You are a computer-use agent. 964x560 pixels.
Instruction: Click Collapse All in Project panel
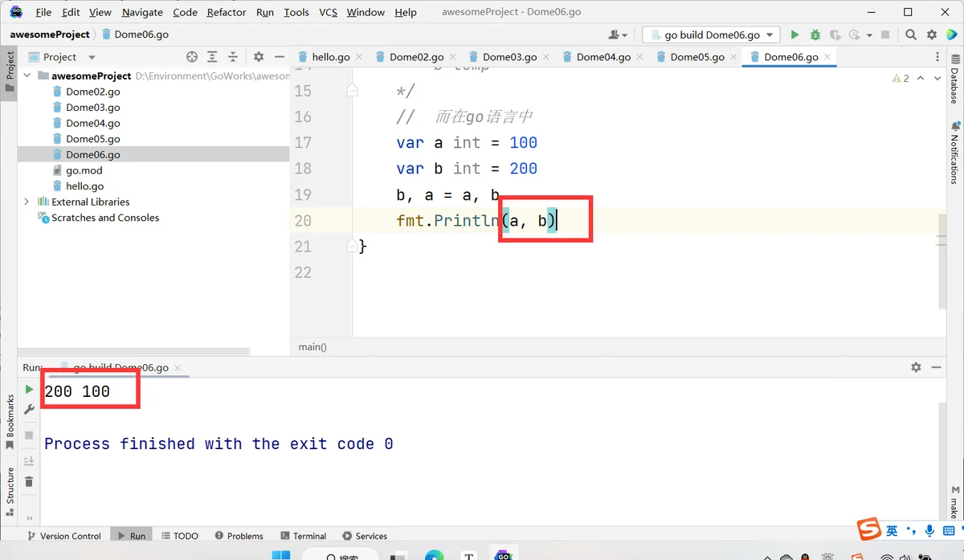pyautogui.click(x=233, y=57)
